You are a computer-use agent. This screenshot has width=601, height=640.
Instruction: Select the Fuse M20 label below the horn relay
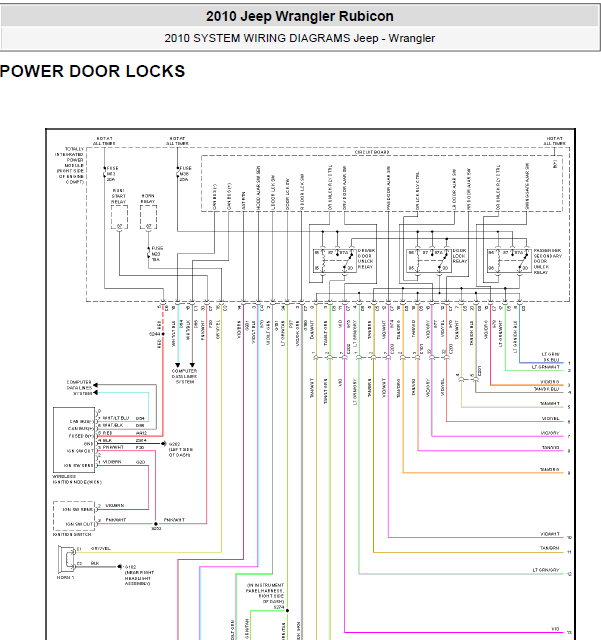(x=157, y=254)
